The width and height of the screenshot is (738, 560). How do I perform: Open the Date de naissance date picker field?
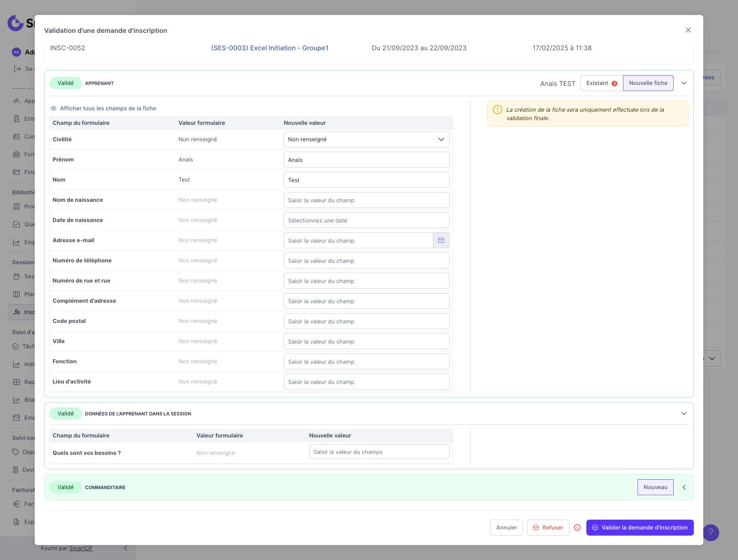(x=366, y=220)
